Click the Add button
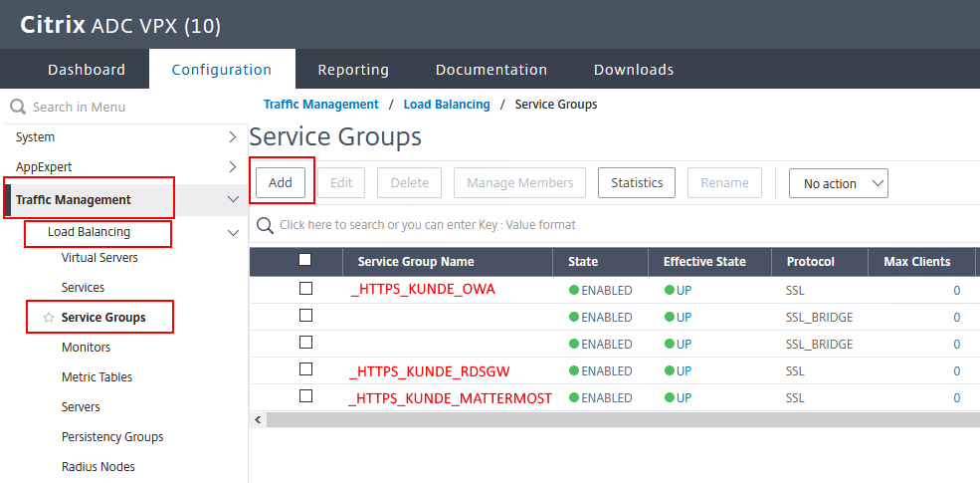 coord(281,182)
